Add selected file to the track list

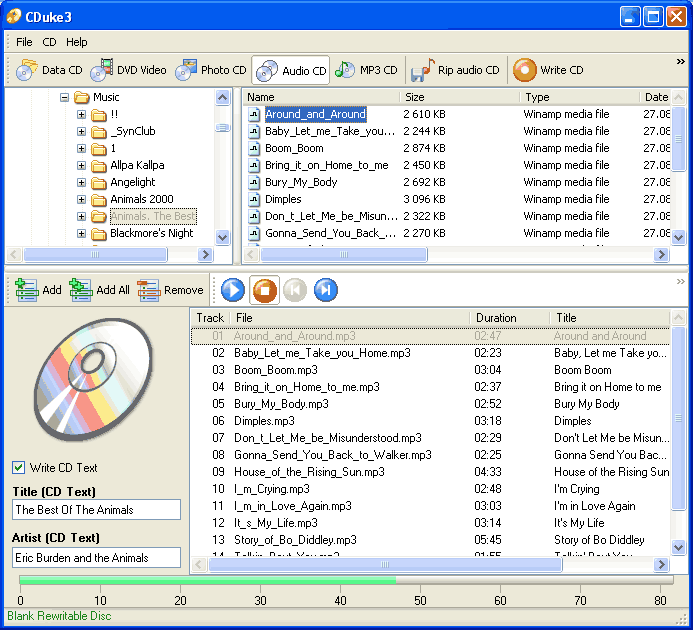[38, 290]
